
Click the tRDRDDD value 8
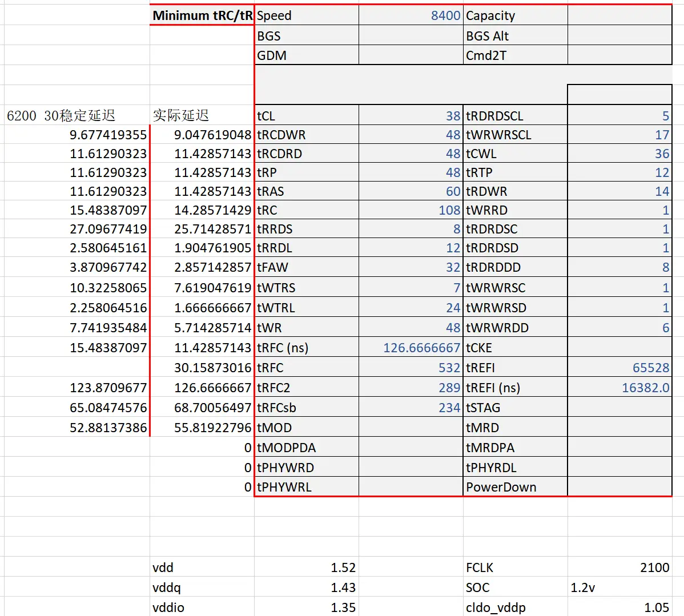tap(619, 267)
